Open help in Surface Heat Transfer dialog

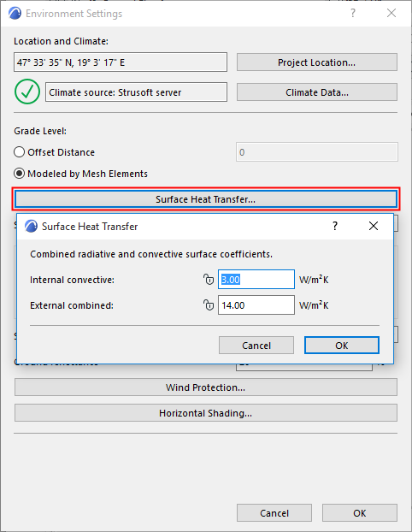click(x=335, y=226)
